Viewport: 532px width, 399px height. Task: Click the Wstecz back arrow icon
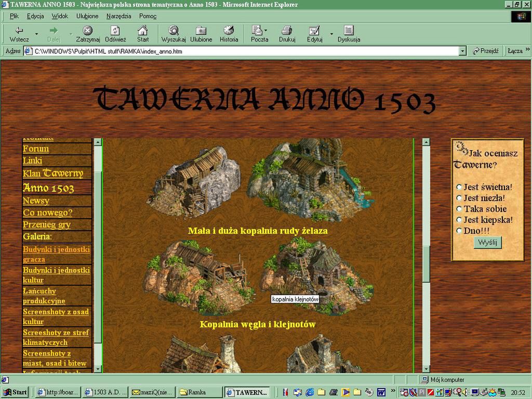(x=19, y=30)
